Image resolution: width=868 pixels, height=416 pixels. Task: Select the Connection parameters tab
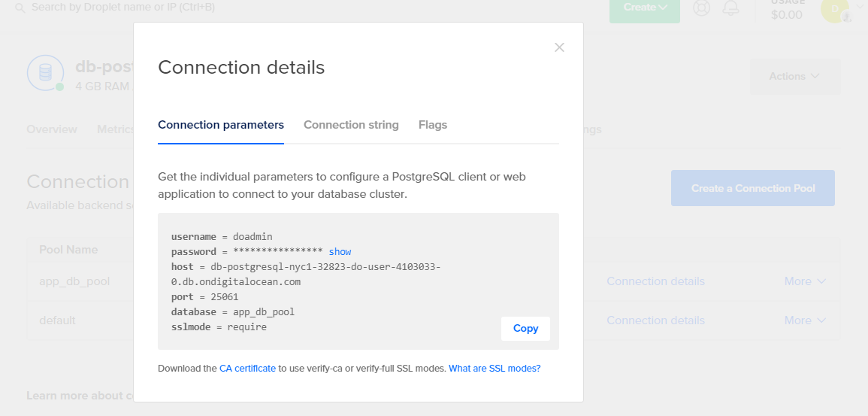(x=221, y=125)
